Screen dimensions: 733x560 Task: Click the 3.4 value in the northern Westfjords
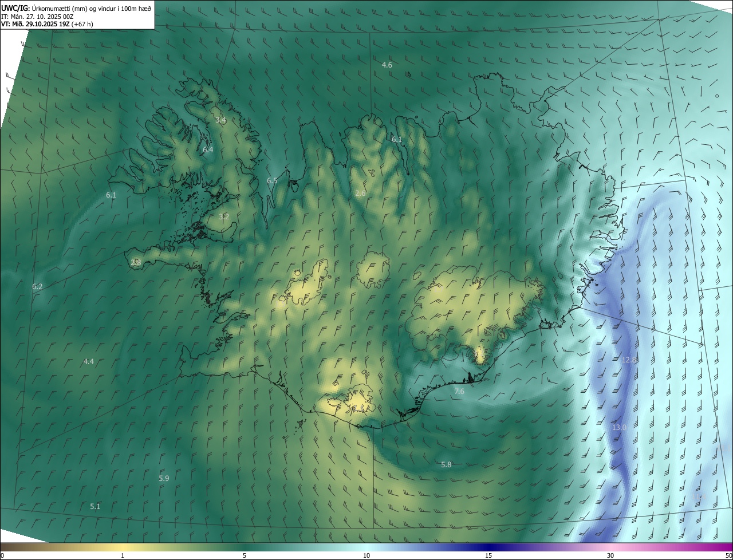tap(220, 120)
